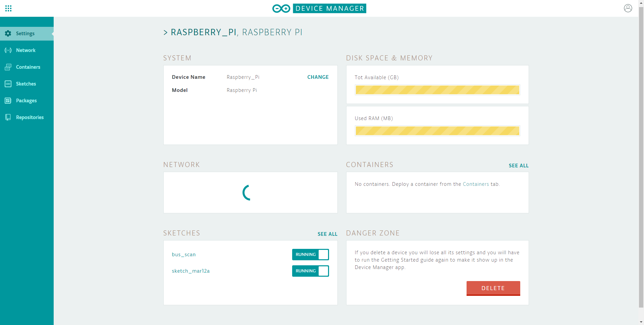Click the Raspberry_Pi device name value
Screen dimensions: 644x325
[243, 77]
